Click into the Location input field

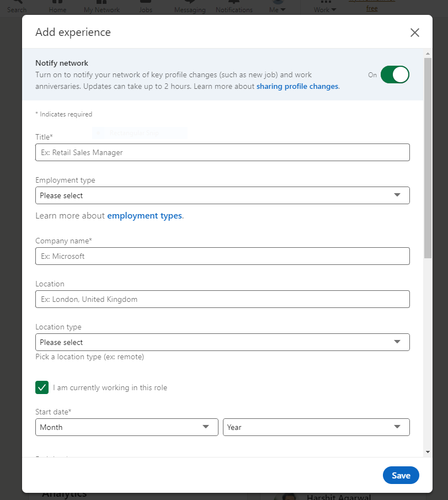[x=222, y=299]
